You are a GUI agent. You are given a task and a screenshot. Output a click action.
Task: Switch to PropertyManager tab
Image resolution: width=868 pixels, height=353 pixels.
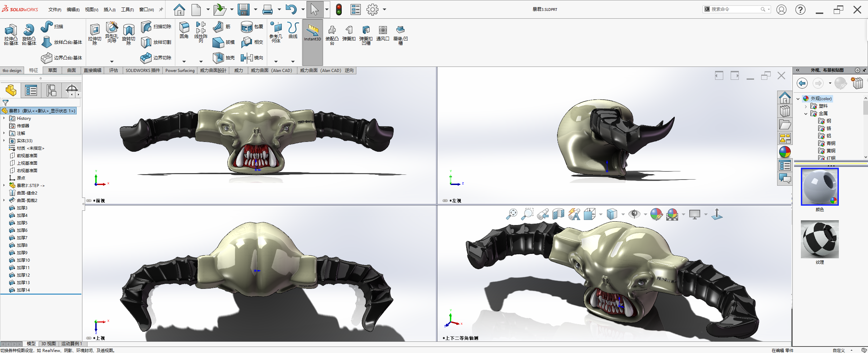click(x=31, y=90)
